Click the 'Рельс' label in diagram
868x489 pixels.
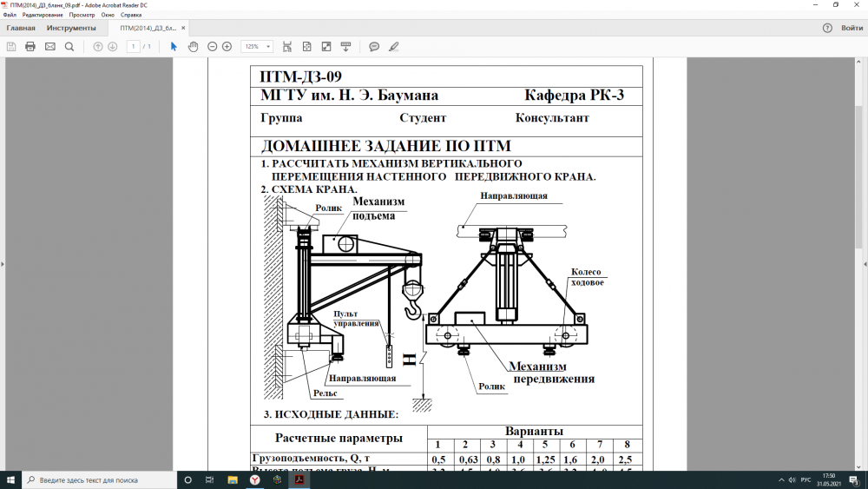(325, 393)
